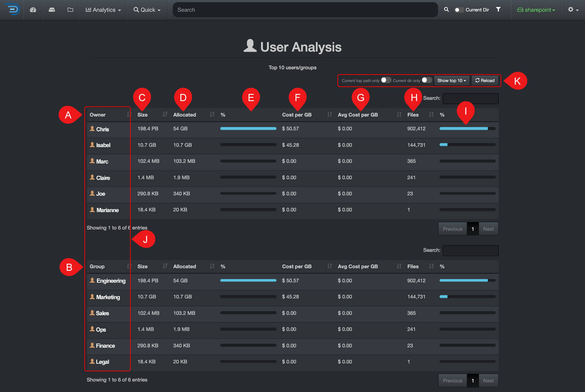Screen dimensions: 585x392
Task: Focus the Owner table Search field
Action: tap(470, 98)
